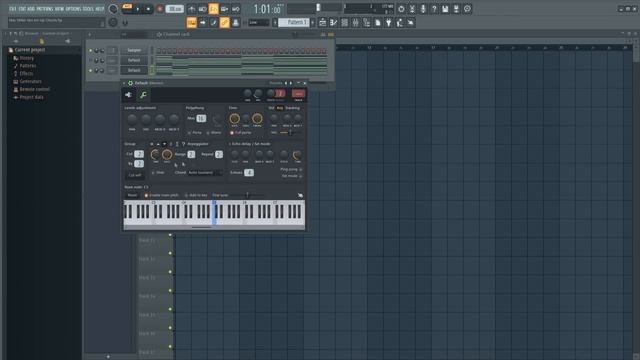The height and width of the screenshot is (360, 640).
Task: Adjust the tracking Mid slider
Action: [x=291, y=133]
